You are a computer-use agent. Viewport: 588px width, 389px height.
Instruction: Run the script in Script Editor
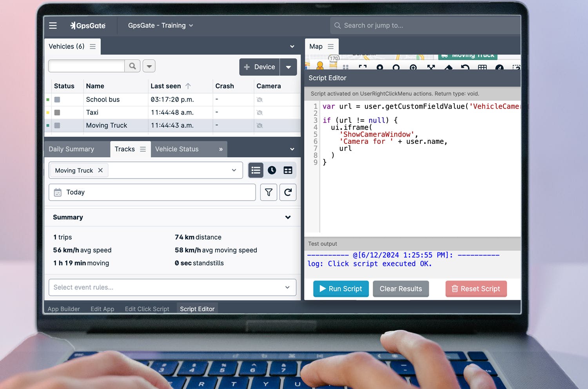[x=340, y=289]
